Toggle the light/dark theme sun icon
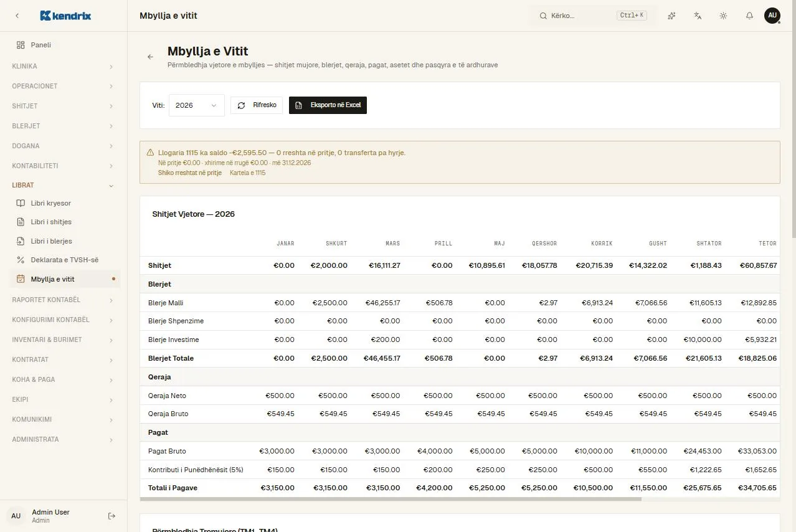Image resolution: width=796 pixels, height=532 pixels. point(723,16)
